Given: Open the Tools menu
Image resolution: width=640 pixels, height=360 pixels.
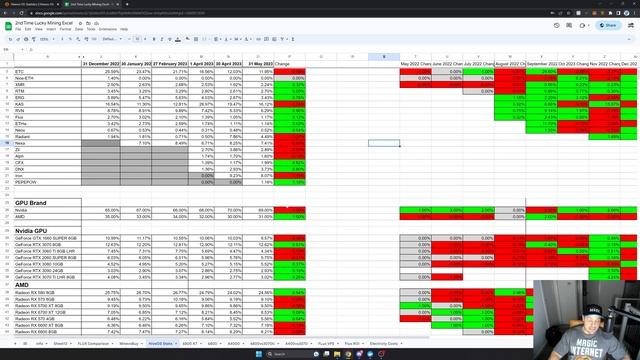Looking at the screenshot, I should click(91, 29).
